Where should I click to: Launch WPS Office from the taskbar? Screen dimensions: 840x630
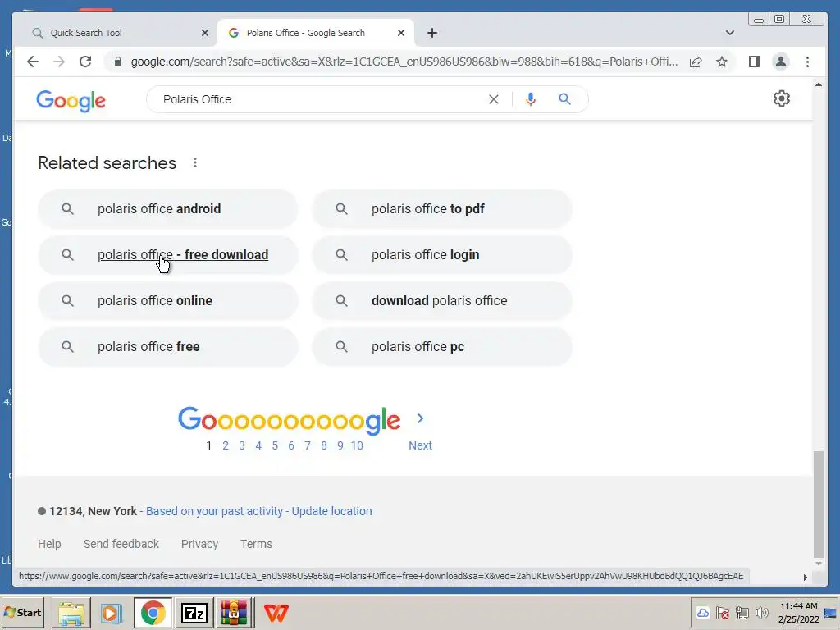pos(276,613)
